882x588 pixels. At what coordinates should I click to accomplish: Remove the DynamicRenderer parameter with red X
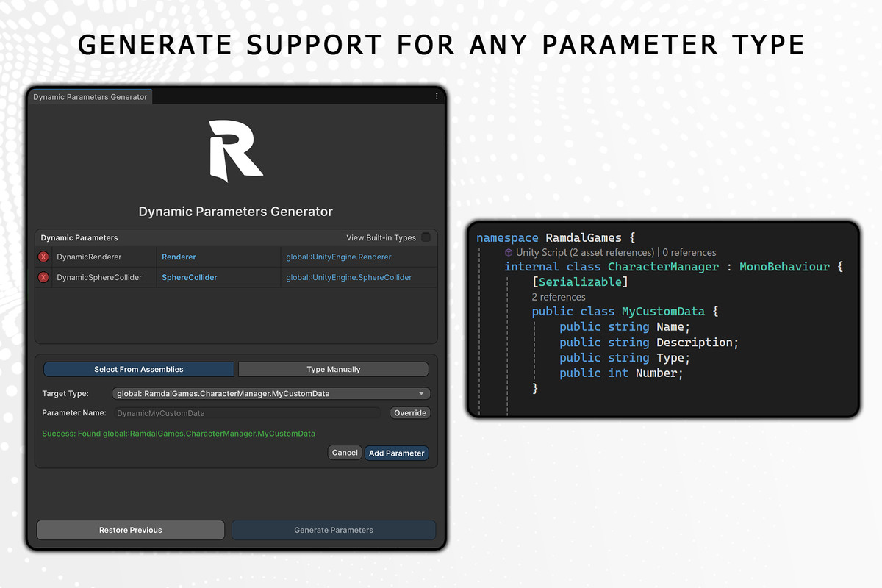click(43, 257)
